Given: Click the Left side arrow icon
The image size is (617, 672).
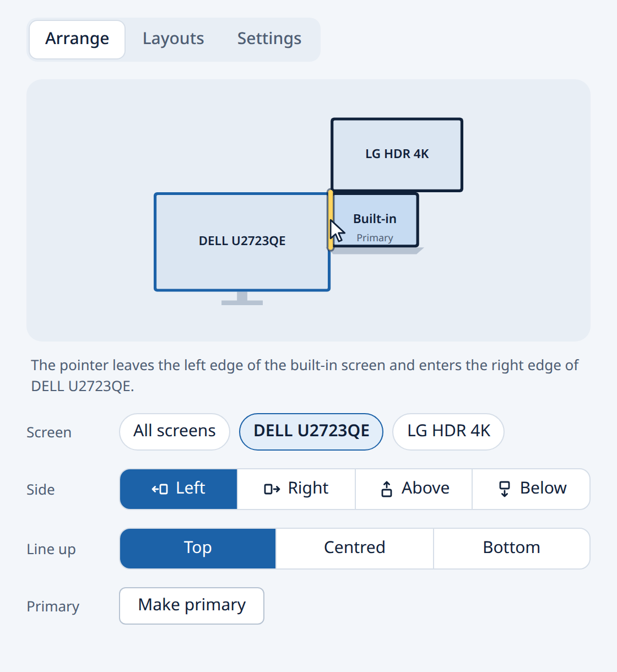Looking at the screenshot, I should pos(160,489).
